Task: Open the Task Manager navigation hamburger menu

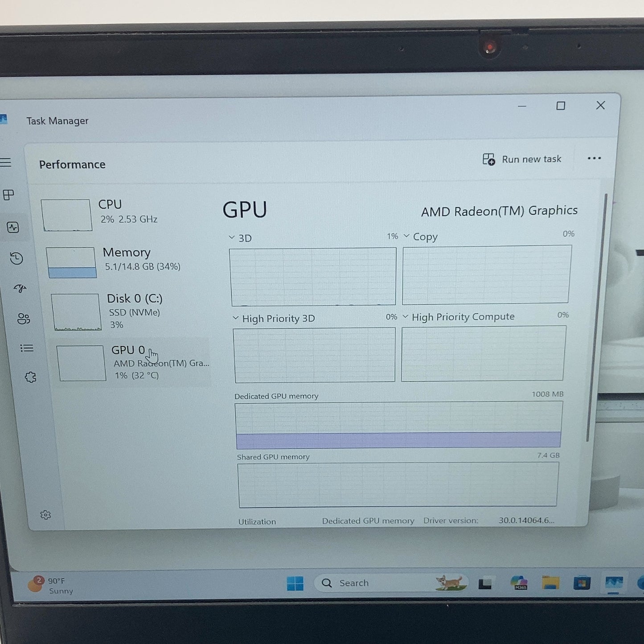Action: (x=5, y=162)
